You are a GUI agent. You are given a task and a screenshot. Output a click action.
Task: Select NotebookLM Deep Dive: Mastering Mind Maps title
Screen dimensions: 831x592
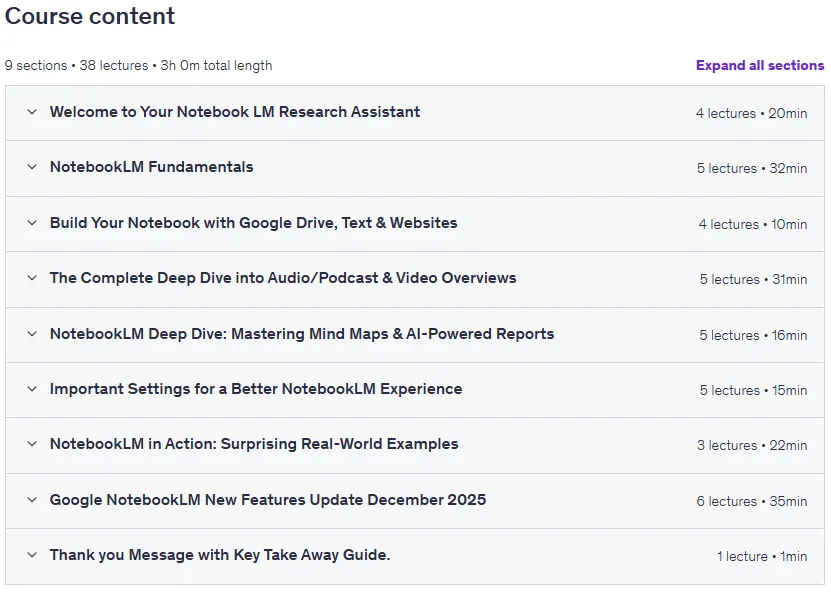tap(302, 334)
